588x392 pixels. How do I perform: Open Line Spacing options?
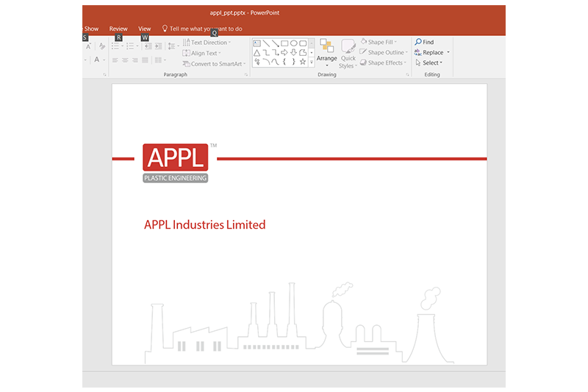[173, 46]
